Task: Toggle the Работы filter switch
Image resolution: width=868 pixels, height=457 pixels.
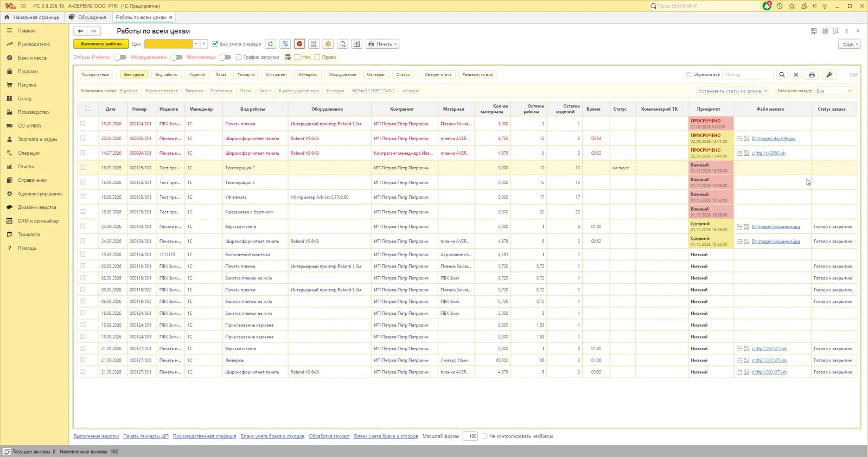Action: click(x=120, y=57)
